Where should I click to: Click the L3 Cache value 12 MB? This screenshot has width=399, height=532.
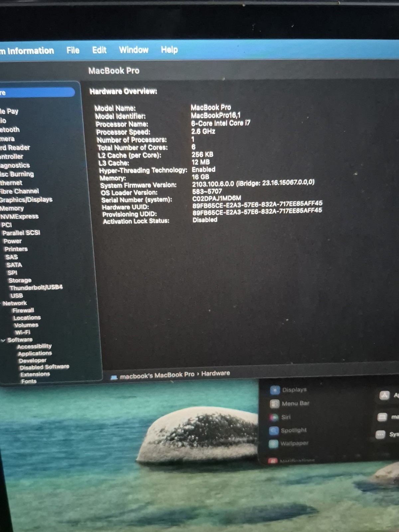(200, 162)
